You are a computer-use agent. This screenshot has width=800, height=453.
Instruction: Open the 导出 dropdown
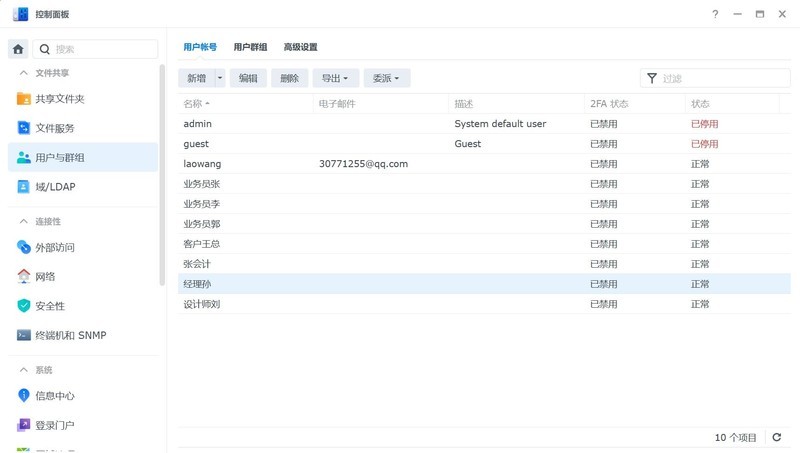[335, 78]
